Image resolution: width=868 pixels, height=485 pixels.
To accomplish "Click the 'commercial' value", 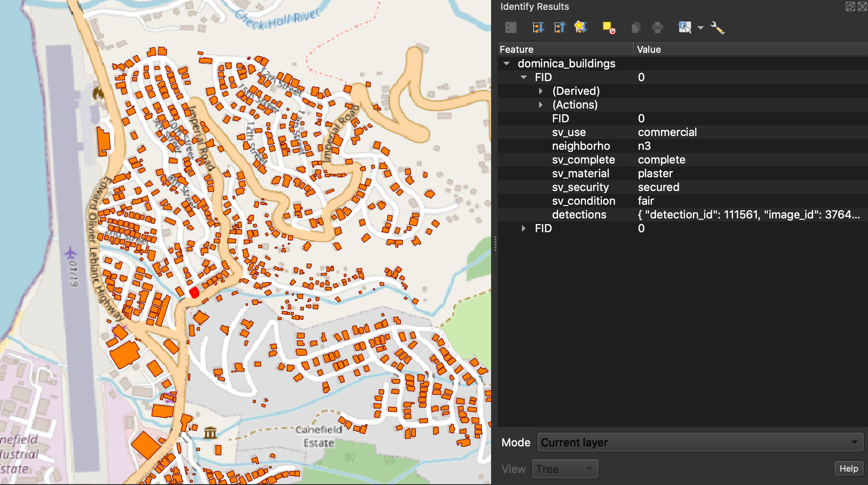I will click(x=667, y=132).
